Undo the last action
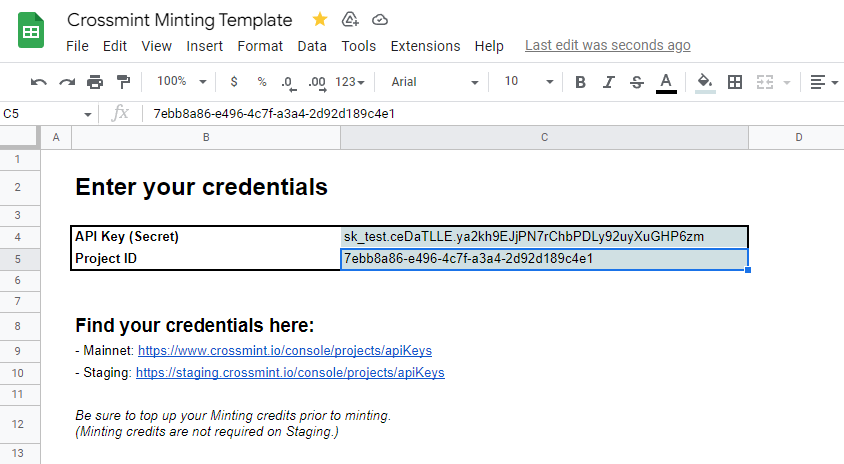844x464 pixels. (38, 82)
